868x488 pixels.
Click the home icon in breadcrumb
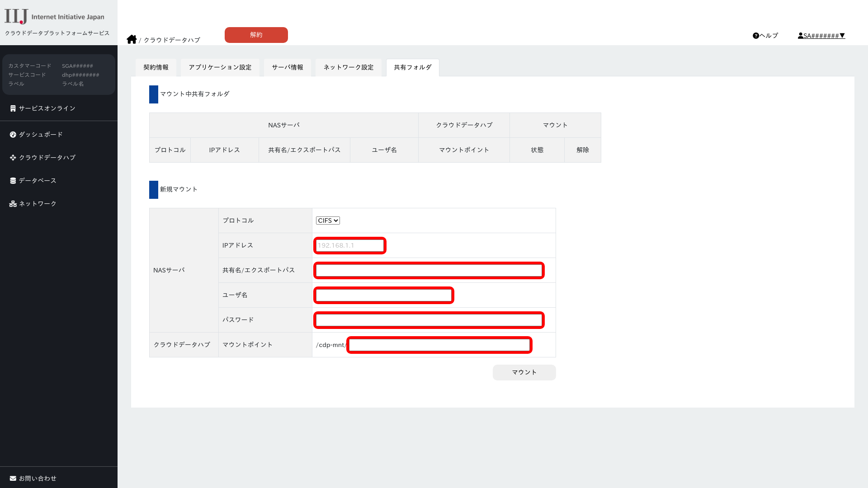[132, 39]
